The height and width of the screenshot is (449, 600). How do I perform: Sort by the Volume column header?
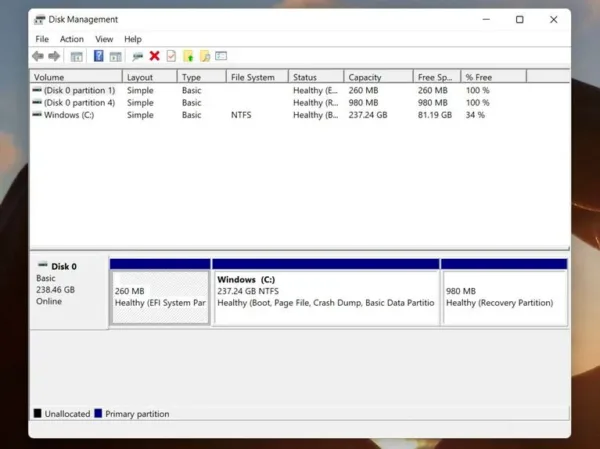tap(76, 77)
